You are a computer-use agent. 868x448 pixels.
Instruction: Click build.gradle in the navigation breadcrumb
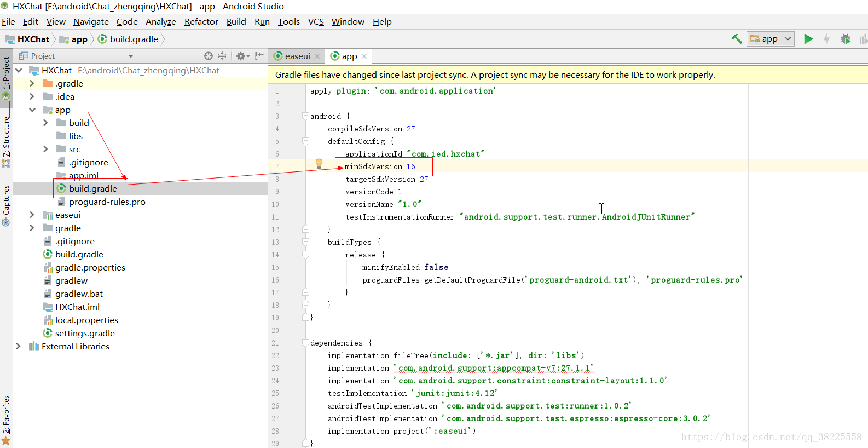coord(128,39)
